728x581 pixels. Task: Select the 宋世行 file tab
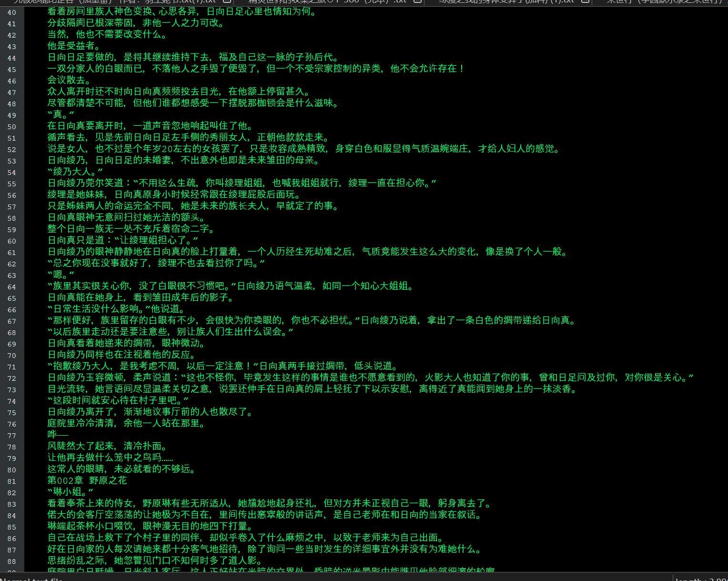(663, 1)
